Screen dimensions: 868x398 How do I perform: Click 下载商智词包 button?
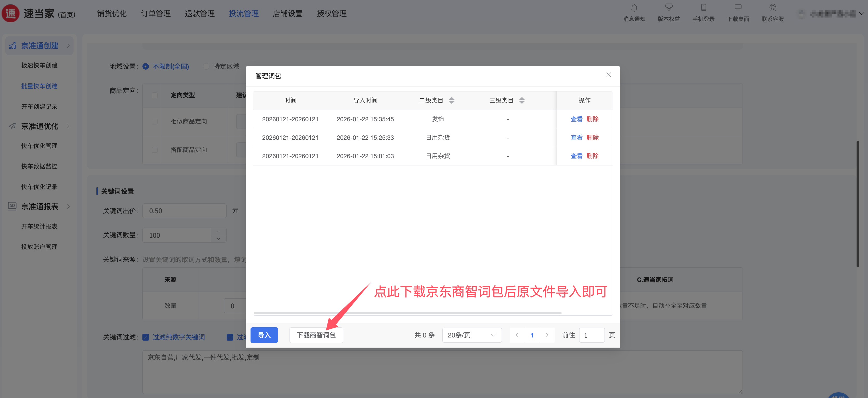coord(316,335)
